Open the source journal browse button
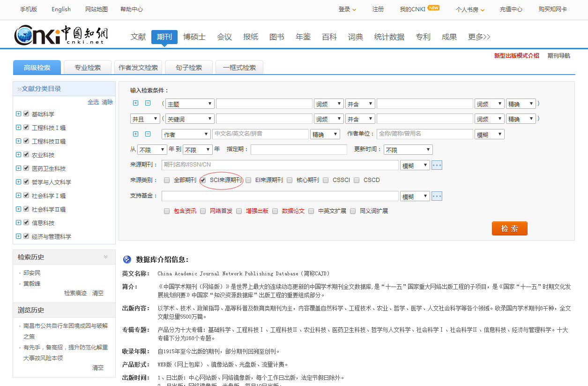 point(437,165)
